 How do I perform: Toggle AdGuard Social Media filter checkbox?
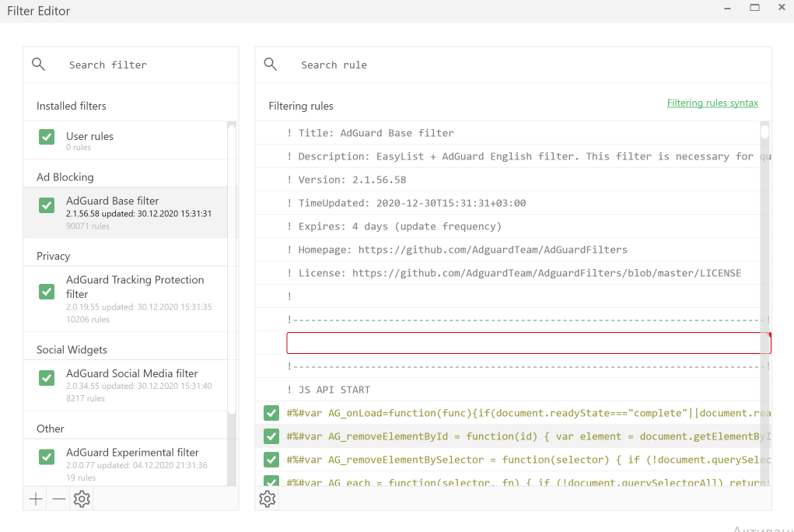(47, 378)
